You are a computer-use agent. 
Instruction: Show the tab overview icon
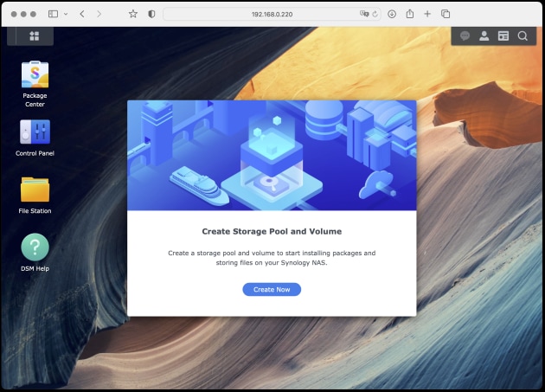coord(446,14)
